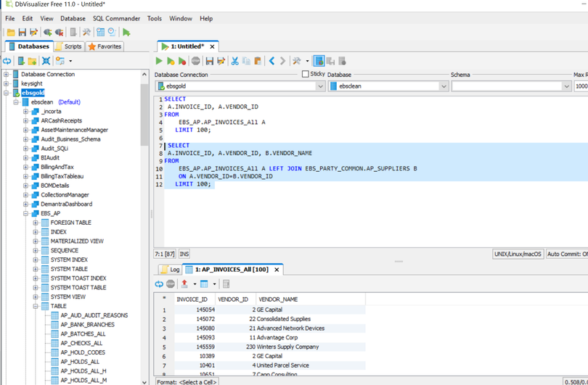Click the Stop execution icon in editor toolbar

(x=196, y=62)
